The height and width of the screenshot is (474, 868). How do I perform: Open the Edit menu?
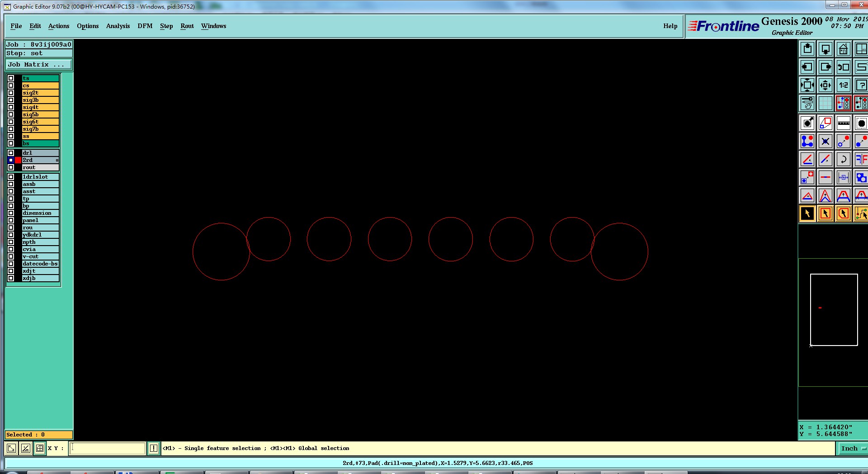tap(35, 26)
